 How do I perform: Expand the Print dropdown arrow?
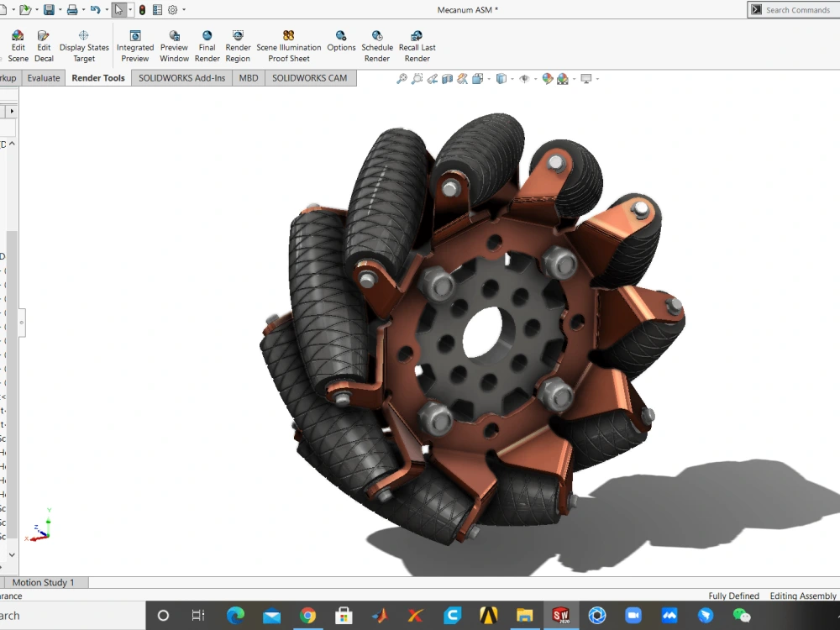click(x=83, y=9)
